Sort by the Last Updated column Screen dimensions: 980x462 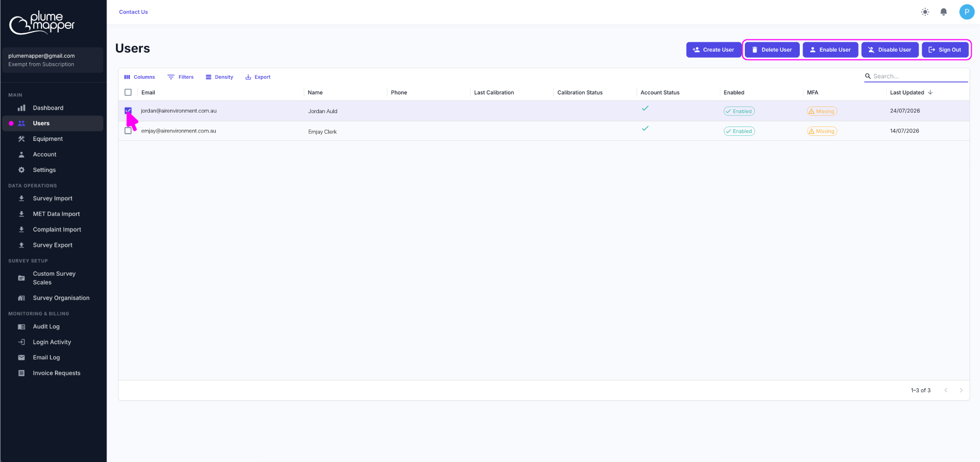pyautogui.click(x=907, y=93)
